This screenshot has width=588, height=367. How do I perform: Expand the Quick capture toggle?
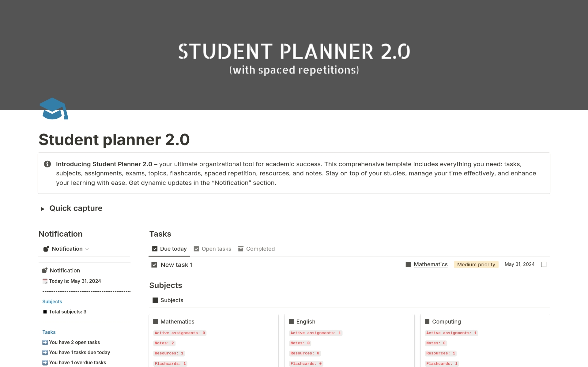point(43,209)
